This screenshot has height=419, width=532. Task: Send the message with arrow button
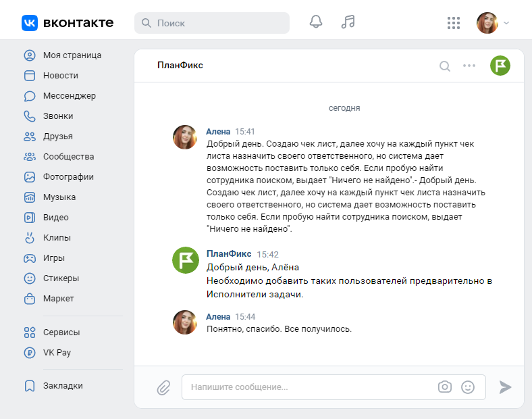pyautogui.click(x=505, y=387)
